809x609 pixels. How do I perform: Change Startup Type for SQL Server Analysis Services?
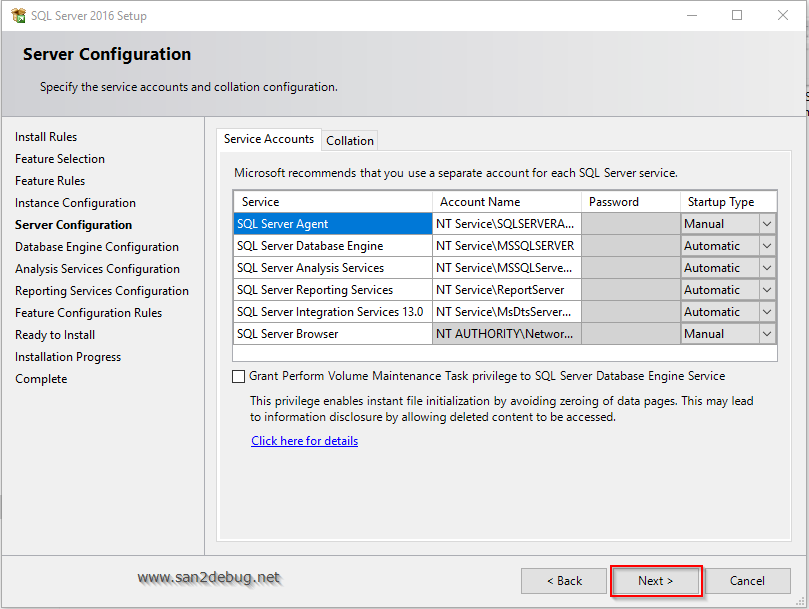click(767, 268)
